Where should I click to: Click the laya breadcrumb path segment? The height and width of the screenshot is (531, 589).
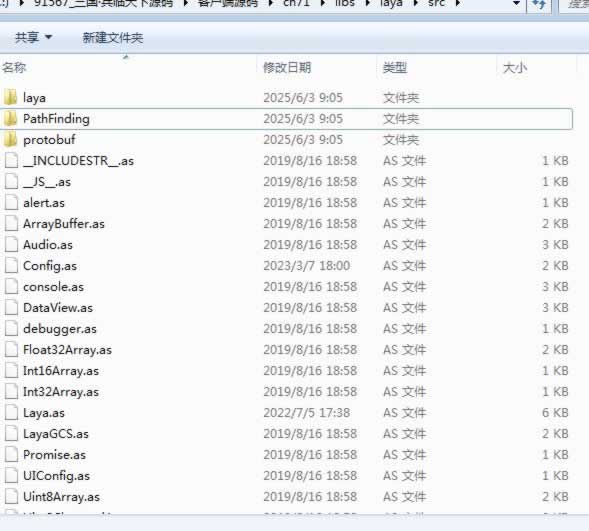click(x=391, y=4)
